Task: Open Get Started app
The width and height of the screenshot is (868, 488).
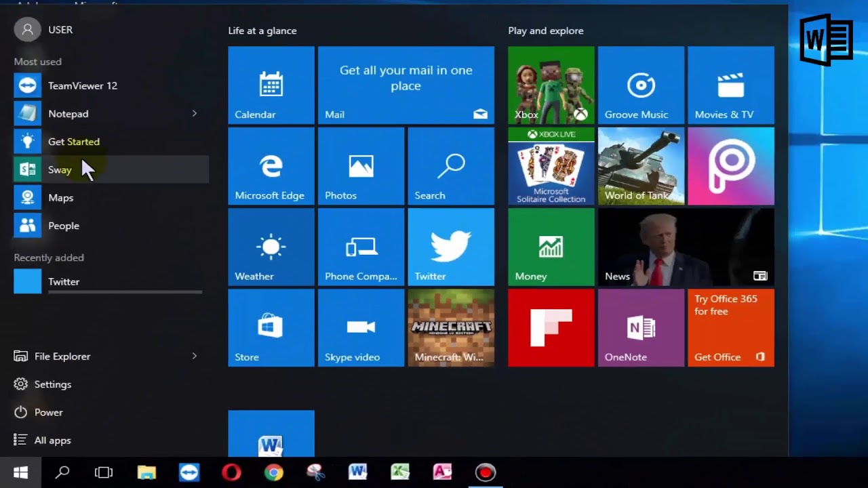Action: [x=111, y=142]
